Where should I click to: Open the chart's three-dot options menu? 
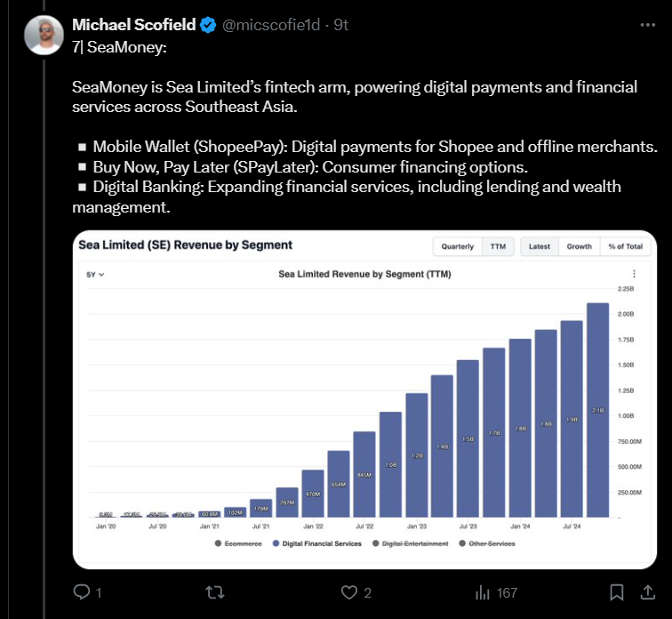(634, 274)
